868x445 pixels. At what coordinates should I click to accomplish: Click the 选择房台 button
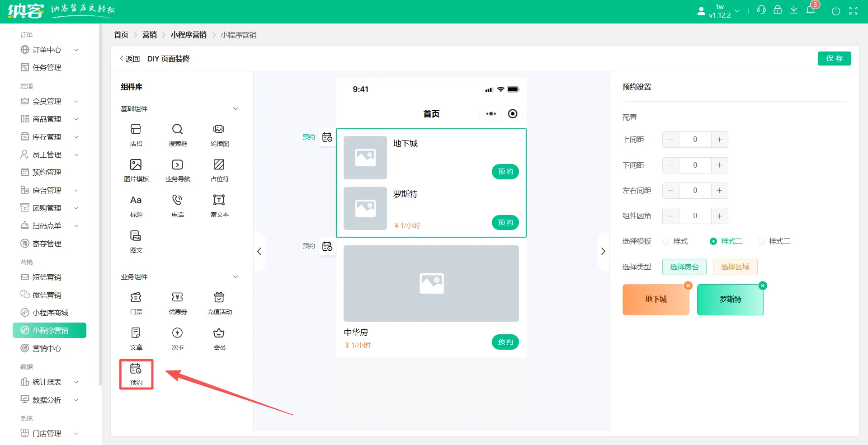tap(684, 267)
